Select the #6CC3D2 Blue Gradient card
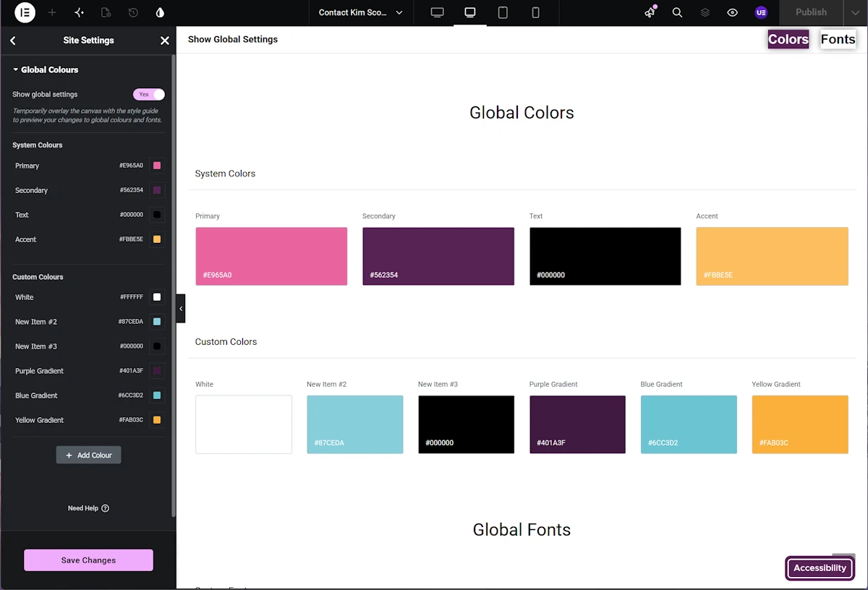The image size is (868, 590). (689, 424)
